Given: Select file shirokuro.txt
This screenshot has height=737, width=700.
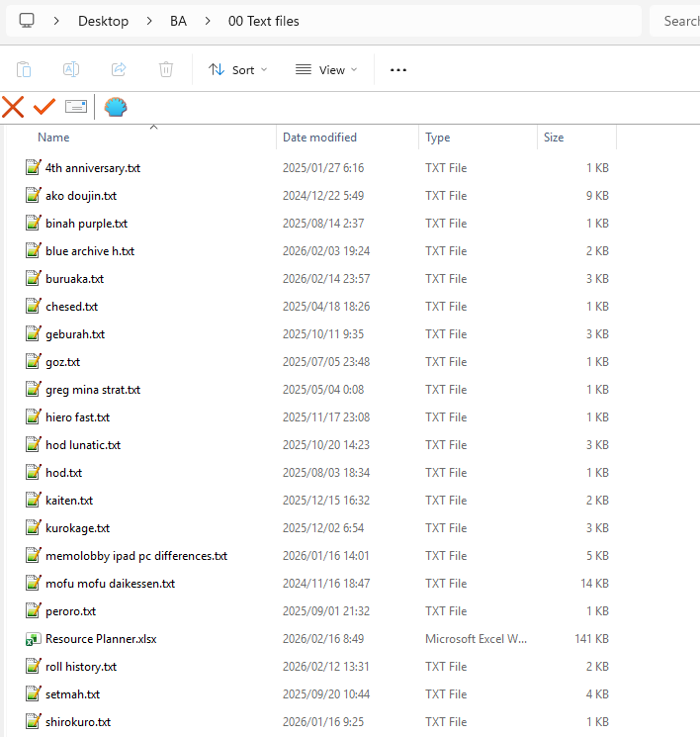Looking at the screenshot, I should coord(78,722).
